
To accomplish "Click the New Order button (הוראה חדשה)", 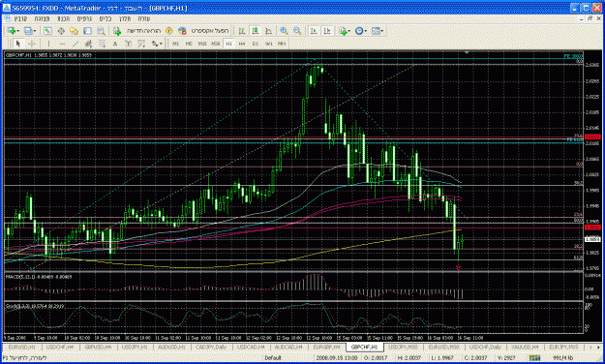I will pos(137,31).
